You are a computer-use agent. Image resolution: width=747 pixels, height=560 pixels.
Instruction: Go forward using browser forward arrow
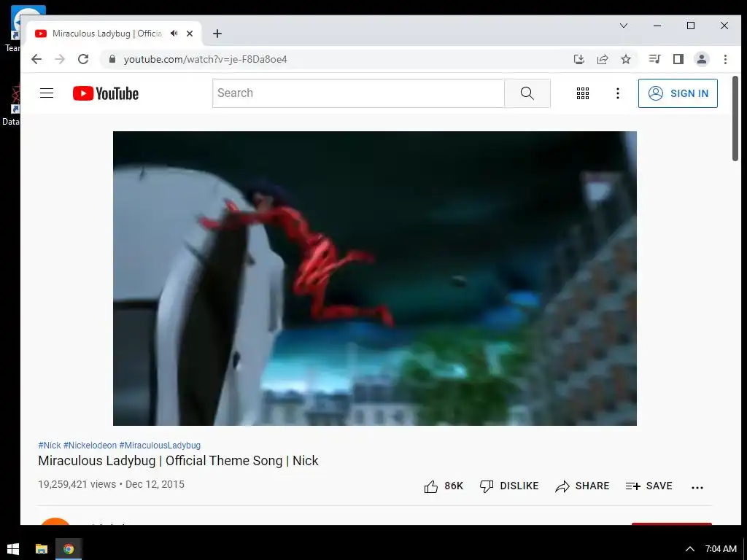point(60,59)
